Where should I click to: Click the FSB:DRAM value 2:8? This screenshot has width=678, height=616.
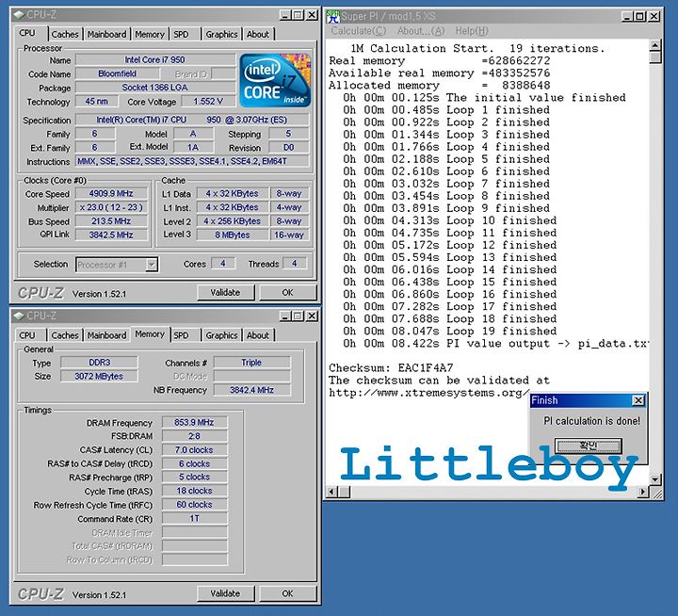(194, 436)
